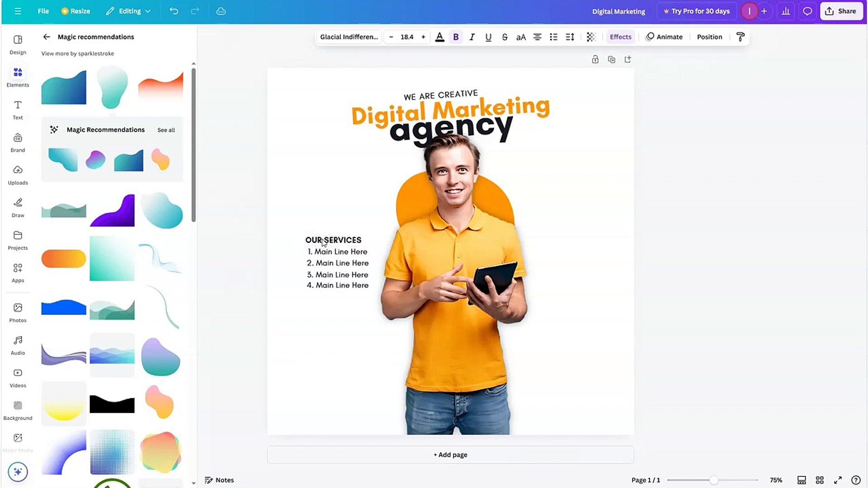Toggle underline on the text

click(x=488, y=37)
